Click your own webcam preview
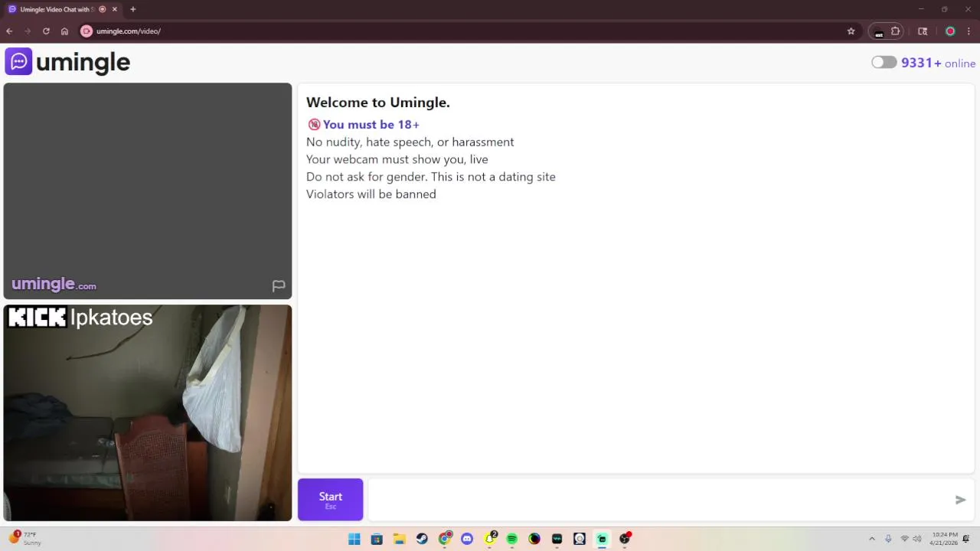Screen dimensions: 980x551 point(148,413)
